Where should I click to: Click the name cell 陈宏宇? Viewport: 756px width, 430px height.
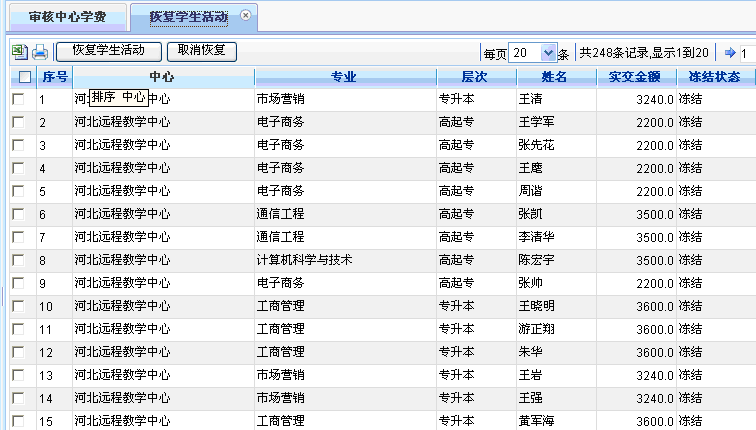point(536,260)
